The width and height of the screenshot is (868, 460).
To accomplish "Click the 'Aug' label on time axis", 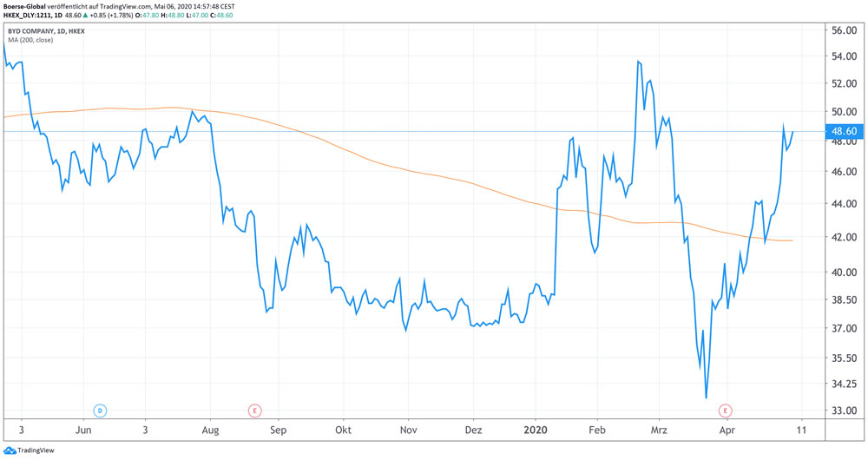I will [210, 430].
